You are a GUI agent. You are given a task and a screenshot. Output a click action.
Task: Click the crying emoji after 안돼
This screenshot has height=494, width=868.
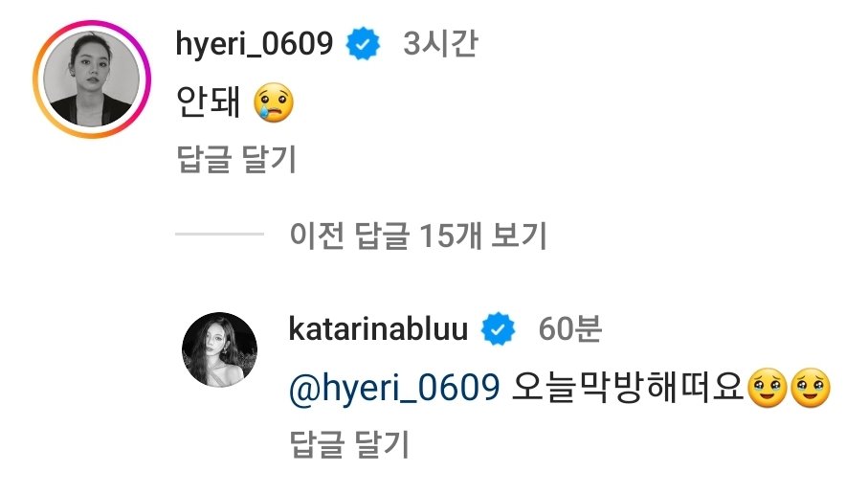click(274, 102)
